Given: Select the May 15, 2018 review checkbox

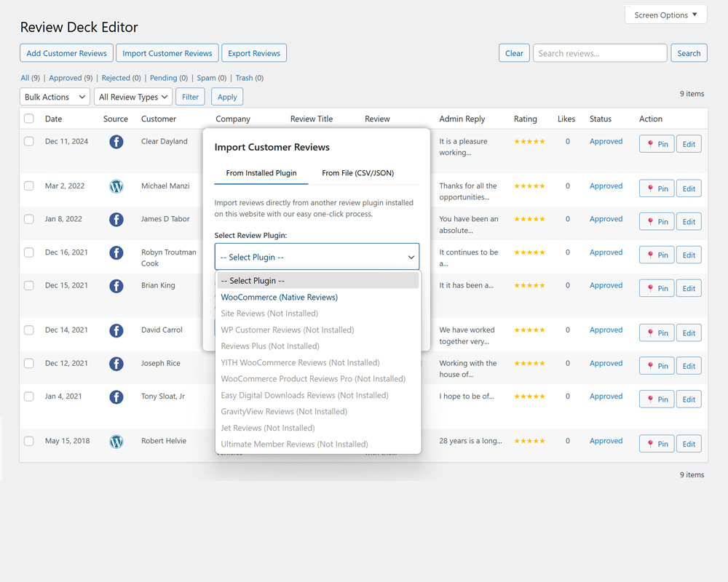Looking at the screenshot, I should [x=29, y=441].
